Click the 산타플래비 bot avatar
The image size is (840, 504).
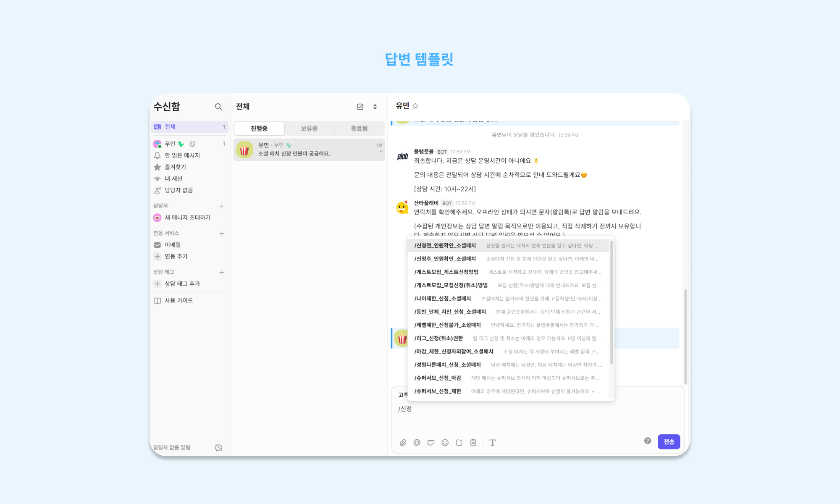[402, 207]
